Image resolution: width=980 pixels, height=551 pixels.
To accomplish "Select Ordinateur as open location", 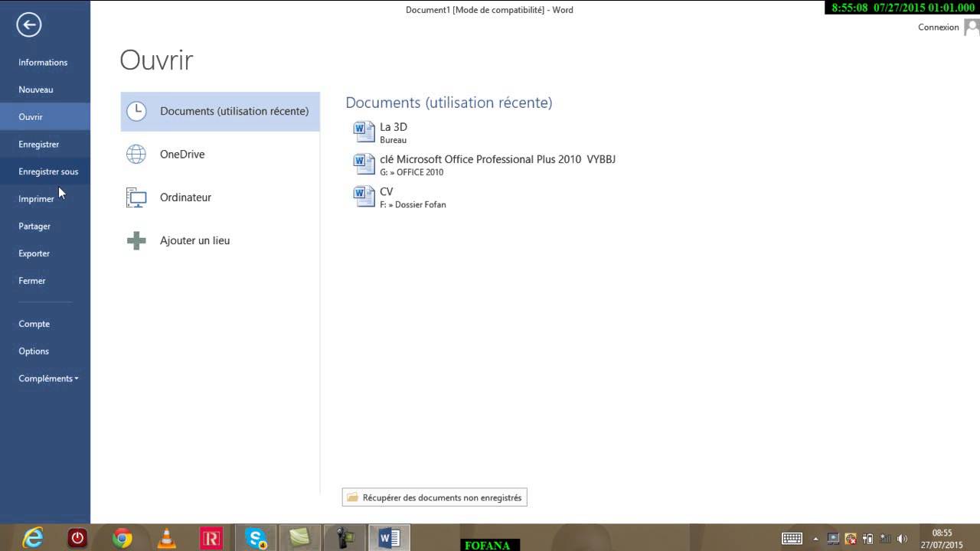I will pos(220,197).
